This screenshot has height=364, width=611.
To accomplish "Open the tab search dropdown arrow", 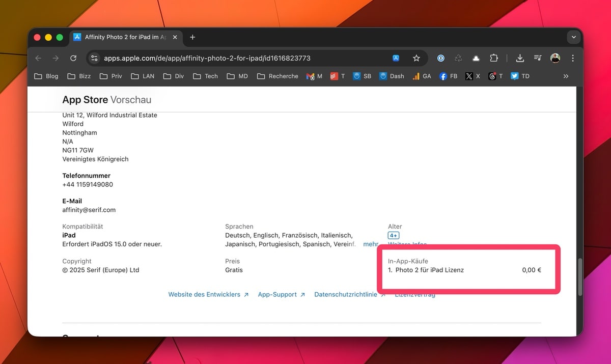I will point(574,37).
